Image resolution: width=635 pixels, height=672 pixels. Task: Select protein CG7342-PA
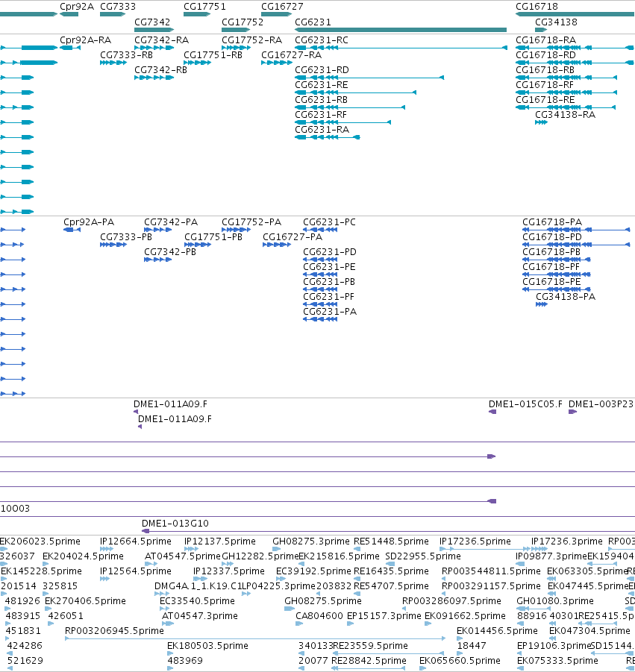(171, 222)
